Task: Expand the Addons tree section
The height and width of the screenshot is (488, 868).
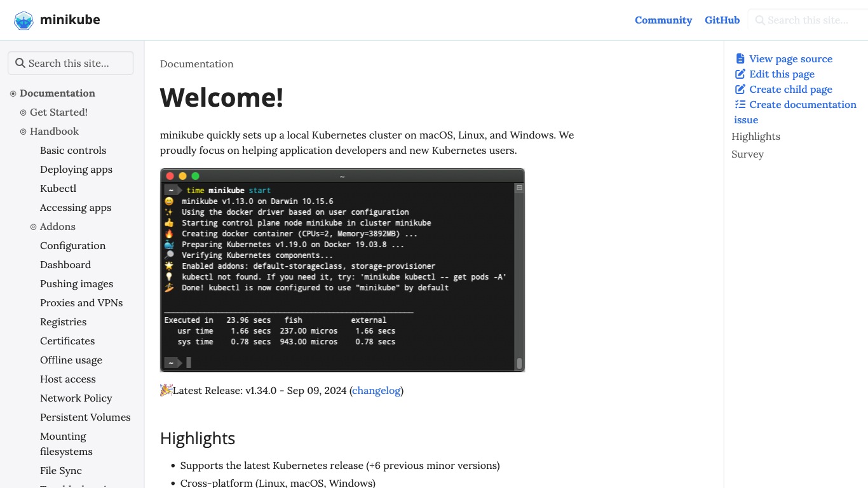Action: pyautogui.click(x=34, y=227)
